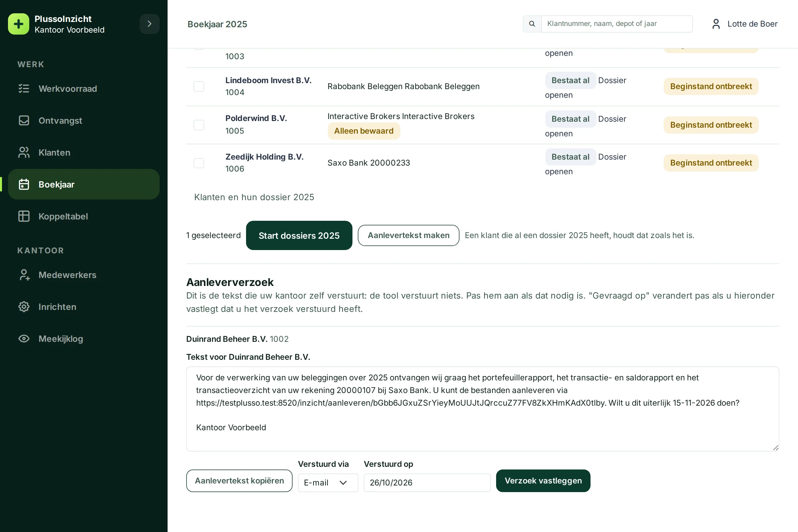Go to Klanten menu item
The width and height of the screenshot is (798, 532).
[83, 152]
